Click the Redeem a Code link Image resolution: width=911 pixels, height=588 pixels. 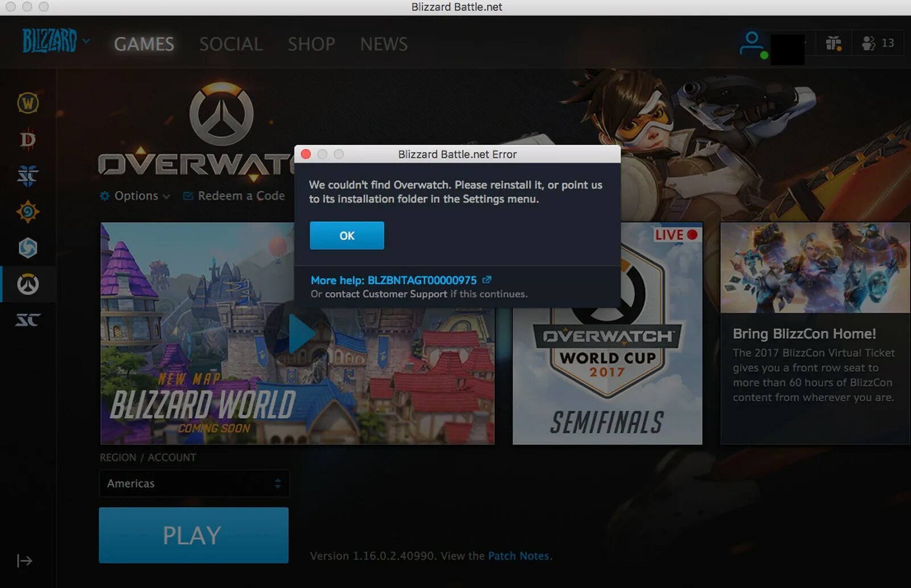coord(241,196)
